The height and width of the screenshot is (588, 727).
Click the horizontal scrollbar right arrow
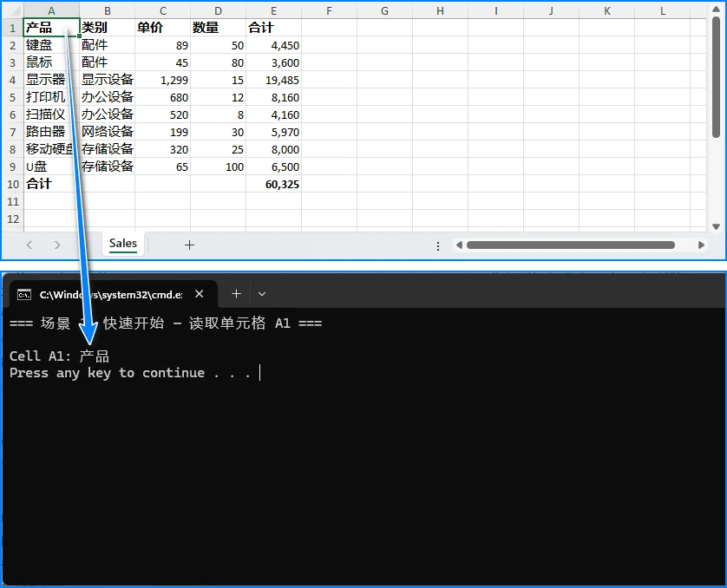(701, 245)
